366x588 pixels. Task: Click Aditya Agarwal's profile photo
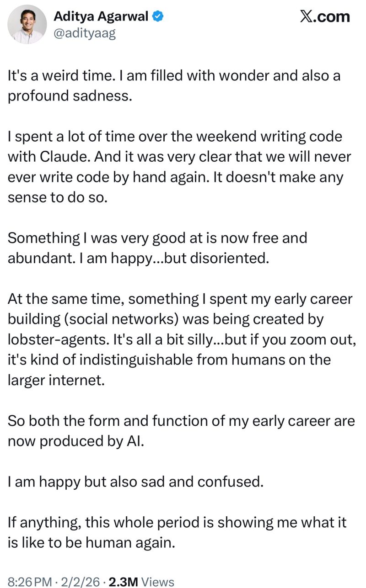pyautogui.click(x=27, y=25)
